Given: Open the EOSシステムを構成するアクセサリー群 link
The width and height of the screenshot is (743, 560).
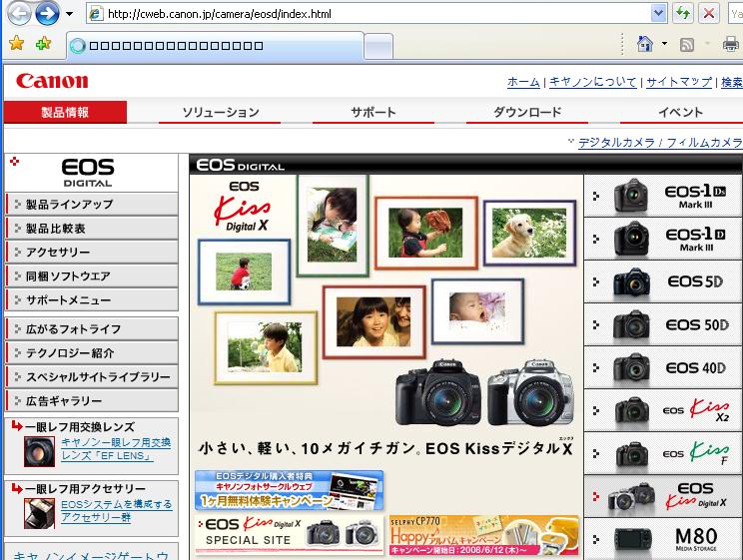Looking at the screenshot, I should [x=117, y=511].
